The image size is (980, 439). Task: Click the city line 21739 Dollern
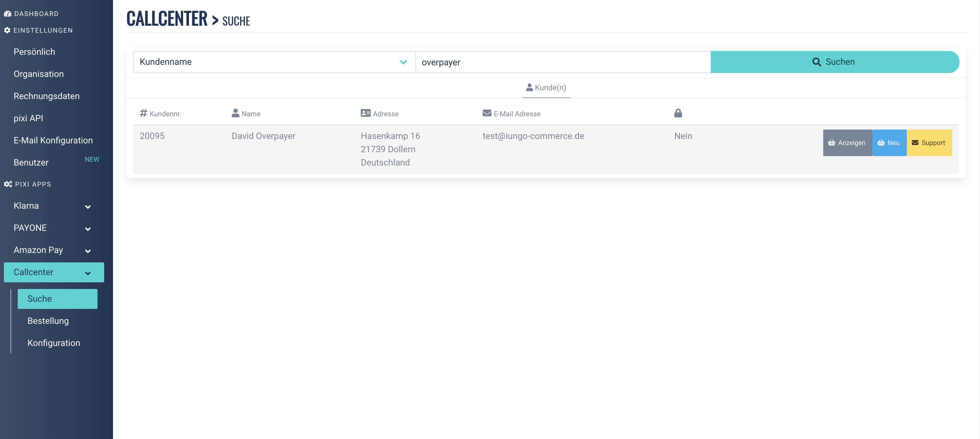pyautogui.click(x=388, y=149)
